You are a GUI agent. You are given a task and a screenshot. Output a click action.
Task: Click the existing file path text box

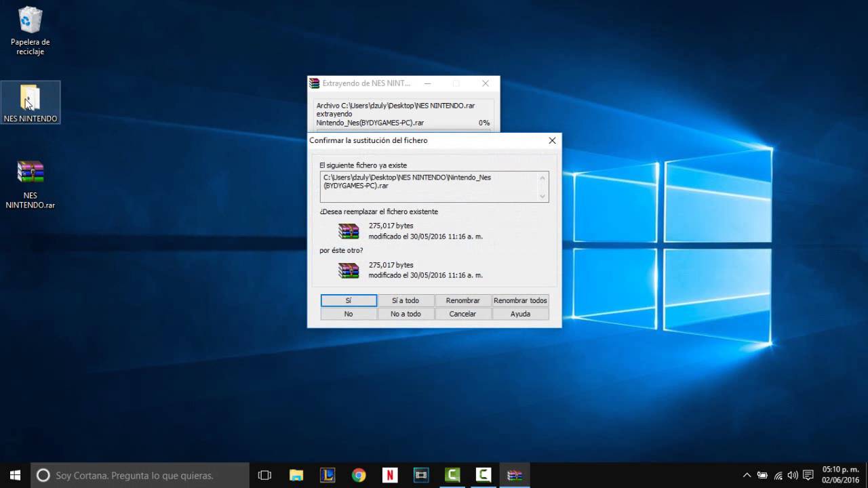point(434,186)
